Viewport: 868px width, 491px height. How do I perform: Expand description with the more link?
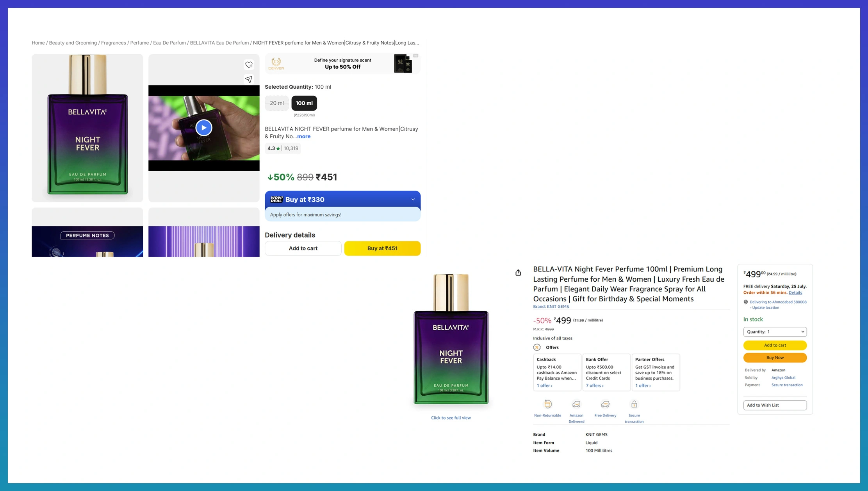[304, 136]
